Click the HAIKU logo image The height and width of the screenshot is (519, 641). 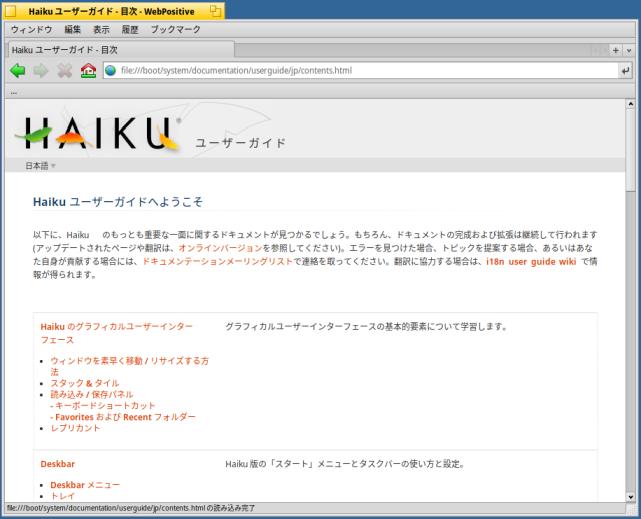98,133
